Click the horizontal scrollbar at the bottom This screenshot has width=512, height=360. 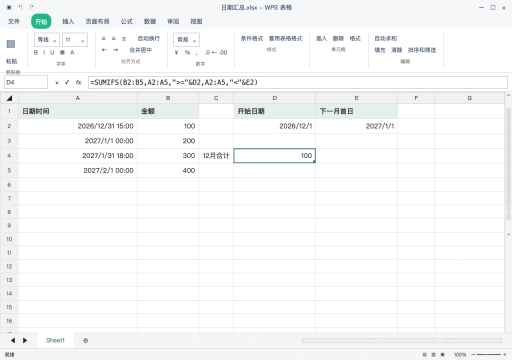click(402, 340)
